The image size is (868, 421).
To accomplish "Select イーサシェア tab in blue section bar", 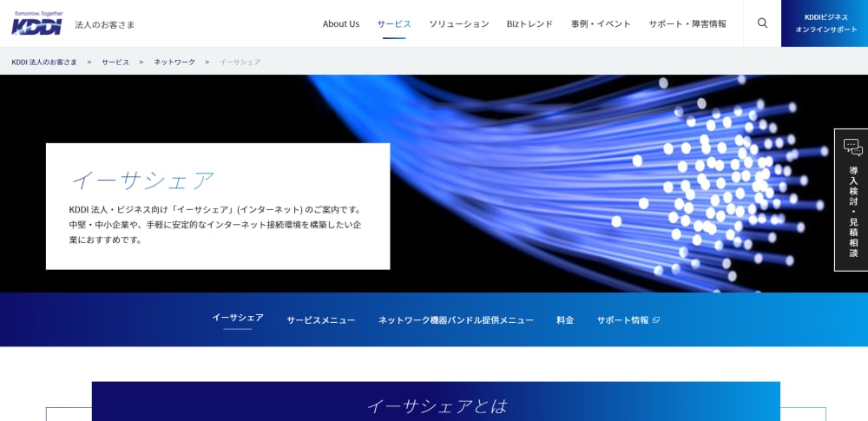I will (x=238, y=318).
